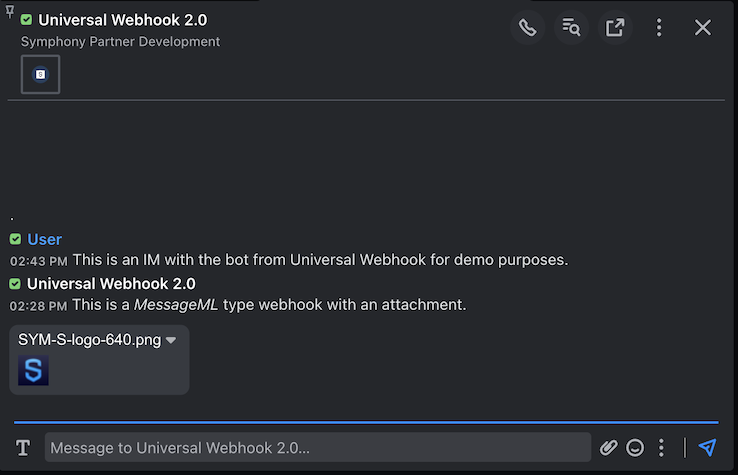Click the green presence badge beside User
The width and height of the screenshot is (738, 475).
(15, 239)
